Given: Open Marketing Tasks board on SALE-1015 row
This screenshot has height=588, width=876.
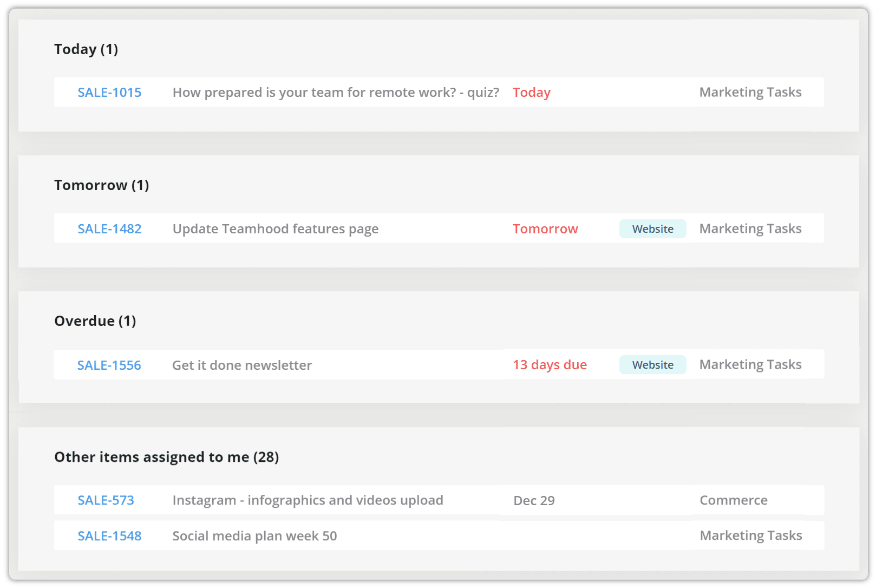Looking at the screenshot, I should coord(750,93).
